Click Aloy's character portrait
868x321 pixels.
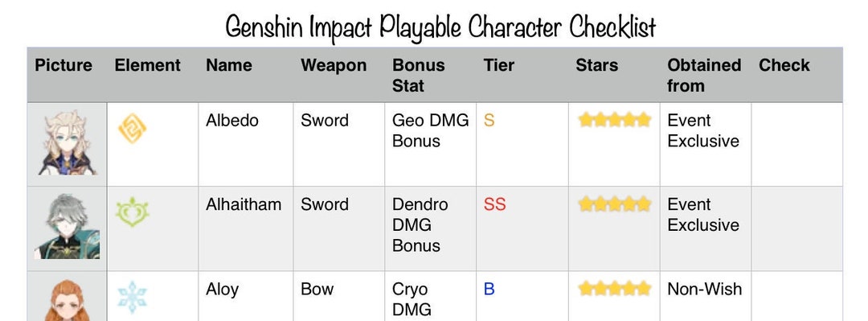coord(67,300)
